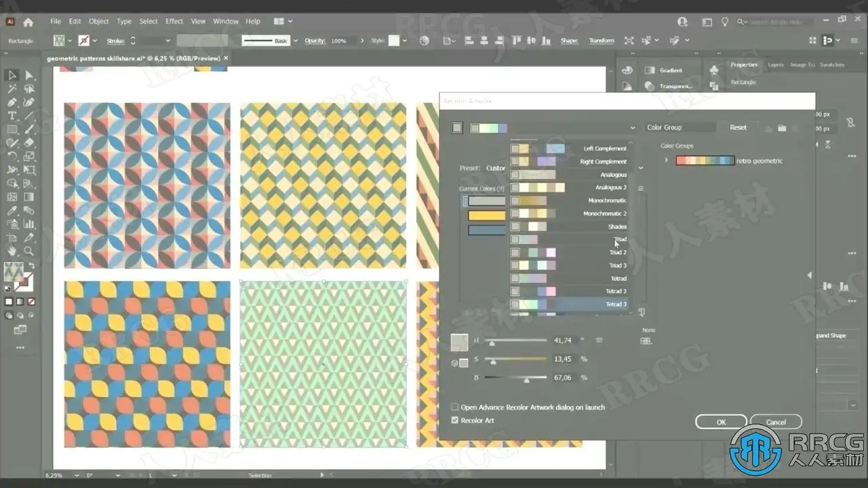Select the blue-gray current color swatch
The image size is (868, 488).
pyautogui.click(x=487, y=230)
